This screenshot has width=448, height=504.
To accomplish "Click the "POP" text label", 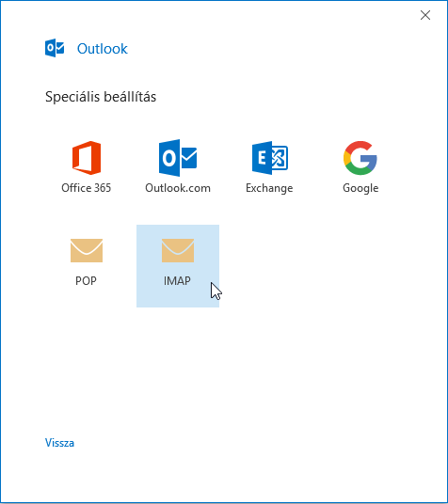I will pyautogui.click(x=86, y=280).
